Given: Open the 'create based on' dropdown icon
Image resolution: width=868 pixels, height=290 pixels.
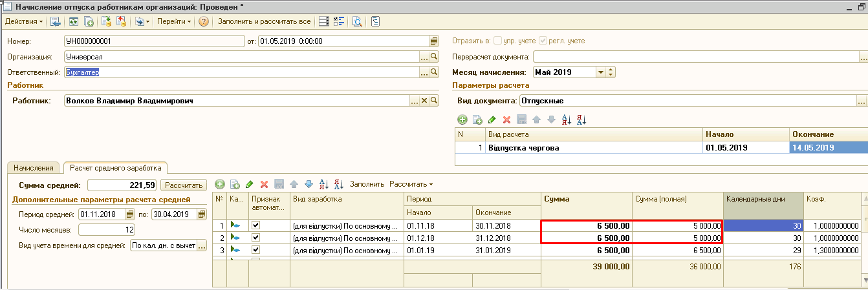Looking at the screenshot, I should coord(142,21).
